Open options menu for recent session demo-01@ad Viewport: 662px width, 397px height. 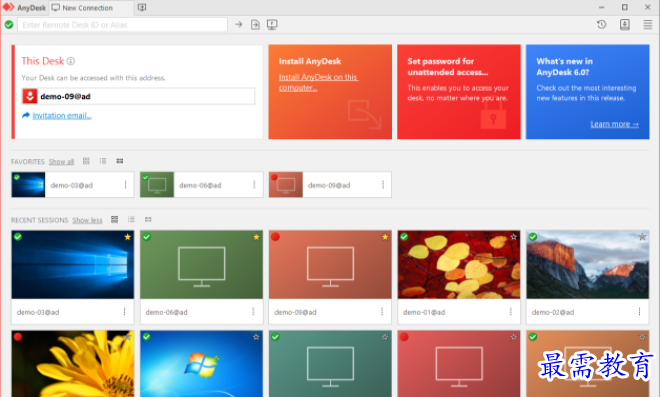(511, 312)
